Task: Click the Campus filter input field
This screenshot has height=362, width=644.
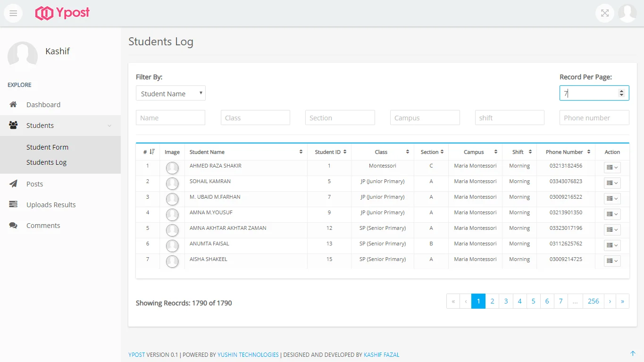Action: (x=425, y=118)
